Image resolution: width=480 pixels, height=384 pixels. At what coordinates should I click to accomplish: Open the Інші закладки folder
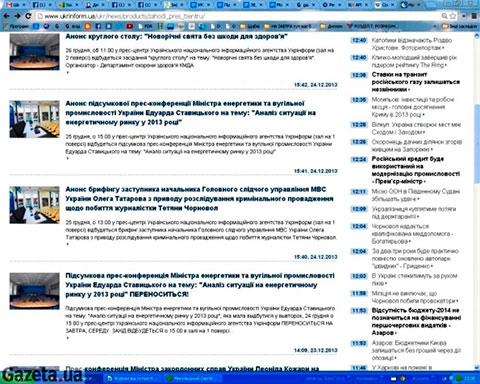[x=460, y=26]
